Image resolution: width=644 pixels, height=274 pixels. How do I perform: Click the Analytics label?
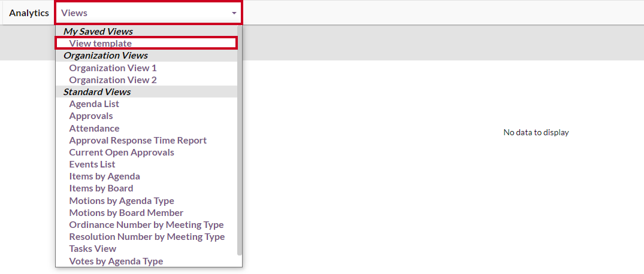coord(29,13)
